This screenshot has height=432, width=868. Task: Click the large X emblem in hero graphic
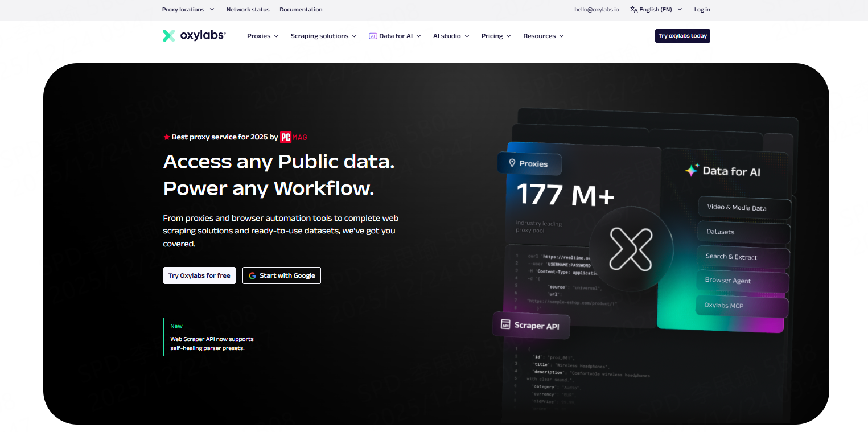pyautogui.click(x=630, y=249)
